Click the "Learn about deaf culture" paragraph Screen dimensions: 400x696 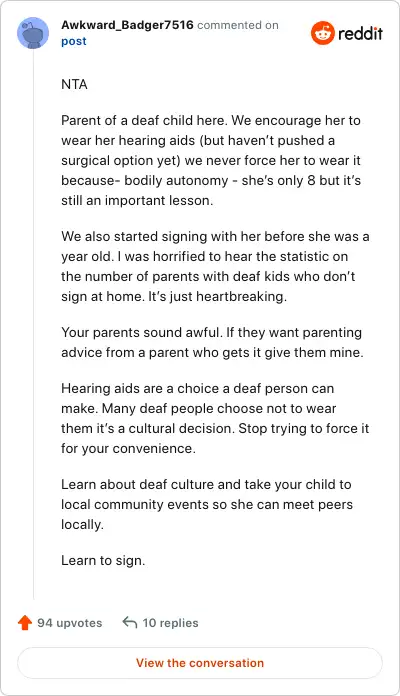[x=207, y=504]
